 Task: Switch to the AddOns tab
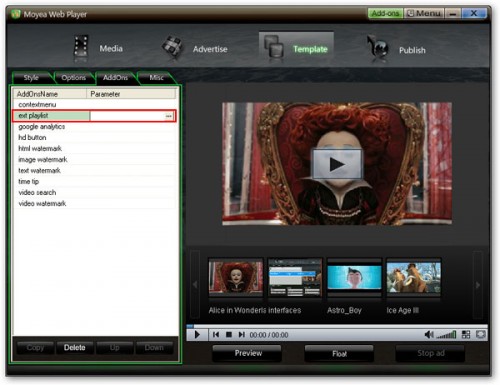point(115,78)
